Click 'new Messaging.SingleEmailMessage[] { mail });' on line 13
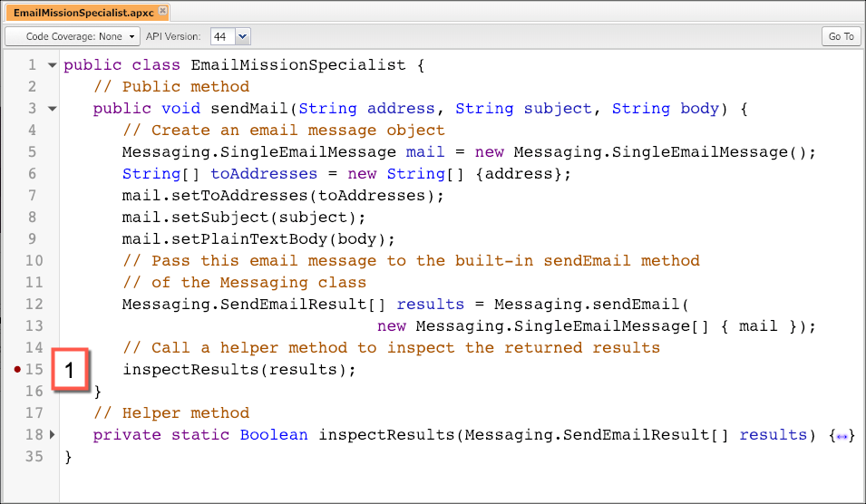The height and width of the screenshot is (504, 866). click(597, 326)
